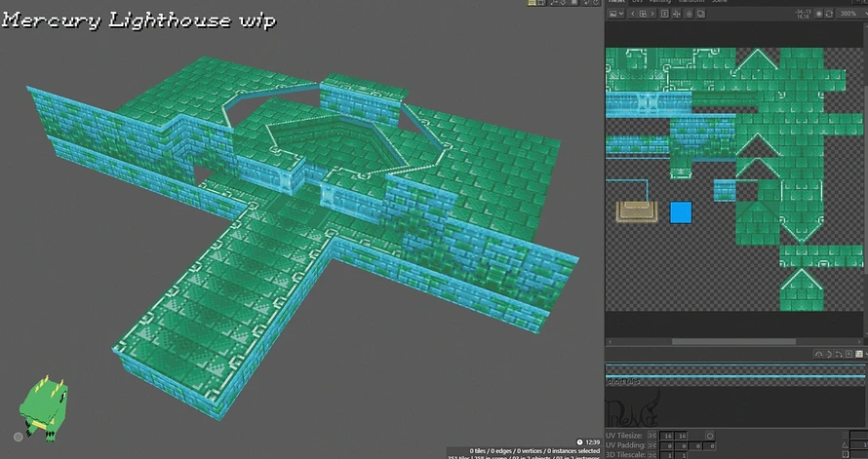The image size is (868, 459).
Task: Click the yellow grid icon above viewport
Action: click(x=532, y=2)
